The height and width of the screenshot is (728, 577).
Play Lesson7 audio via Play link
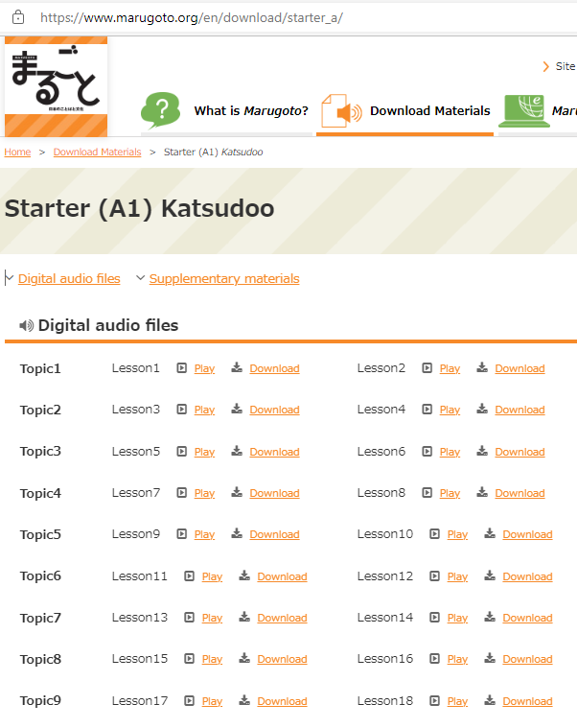204,493
